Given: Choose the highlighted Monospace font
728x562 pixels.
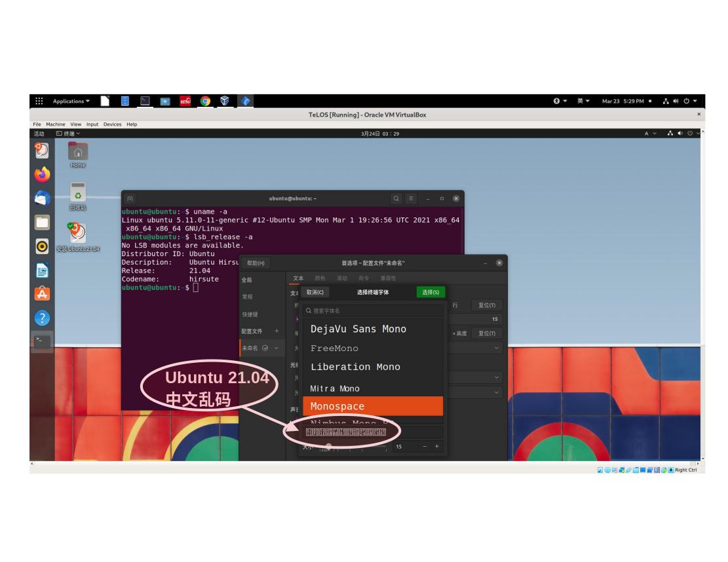Looking at the screenshot, I should [x=373, y=406].
